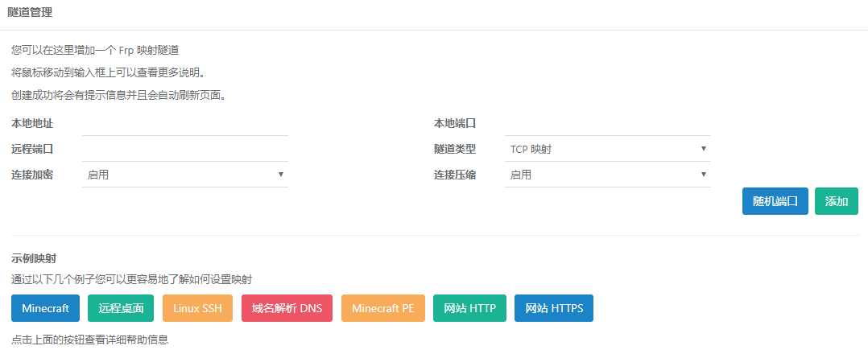868x350 pixels.
Task: Show the Minecraft example mapping
Action: (45, 309)
